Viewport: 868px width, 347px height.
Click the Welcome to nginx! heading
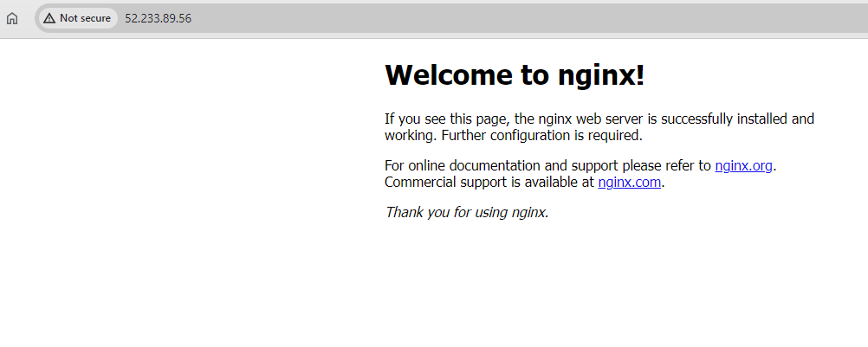pos(515,74)
